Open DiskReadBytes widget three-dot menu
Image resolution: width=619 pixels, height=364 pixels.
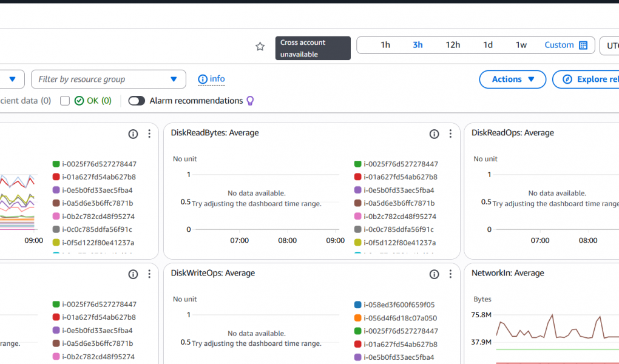click(x=450, y=134)
